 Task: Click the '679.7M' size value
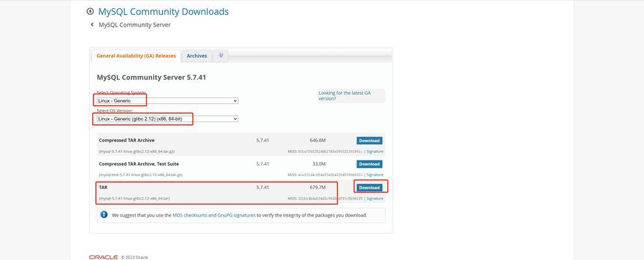[x=318, y=187]
